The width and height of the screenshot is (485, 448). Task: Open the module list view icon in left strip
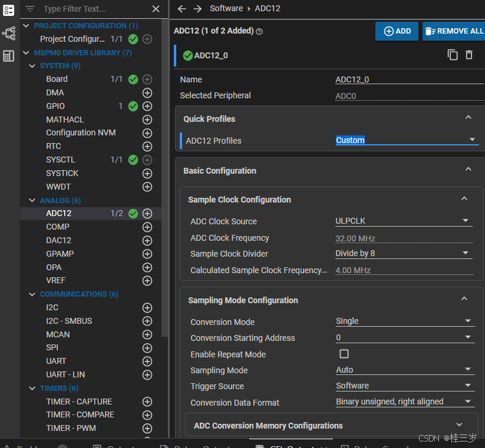[9, 10]
